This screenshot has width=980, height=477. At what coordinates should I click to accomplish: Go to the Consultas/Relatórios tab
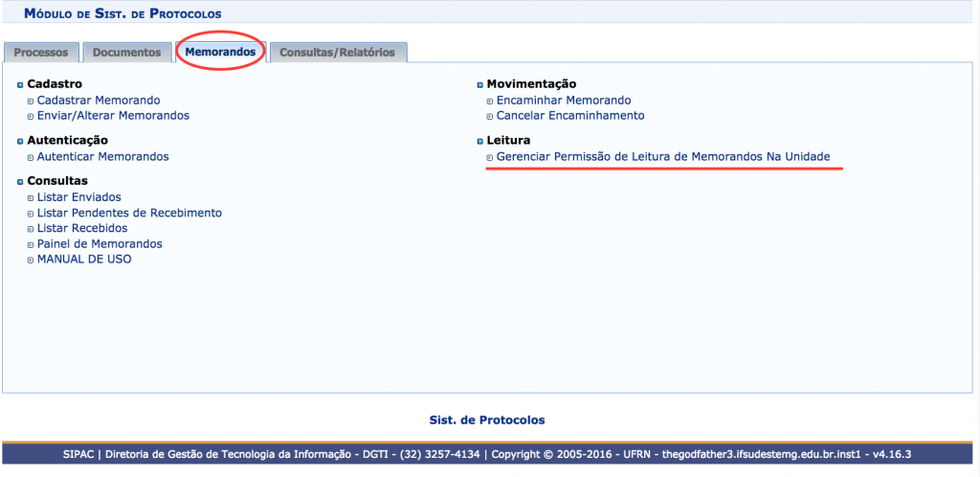click(x=337, y=53)
